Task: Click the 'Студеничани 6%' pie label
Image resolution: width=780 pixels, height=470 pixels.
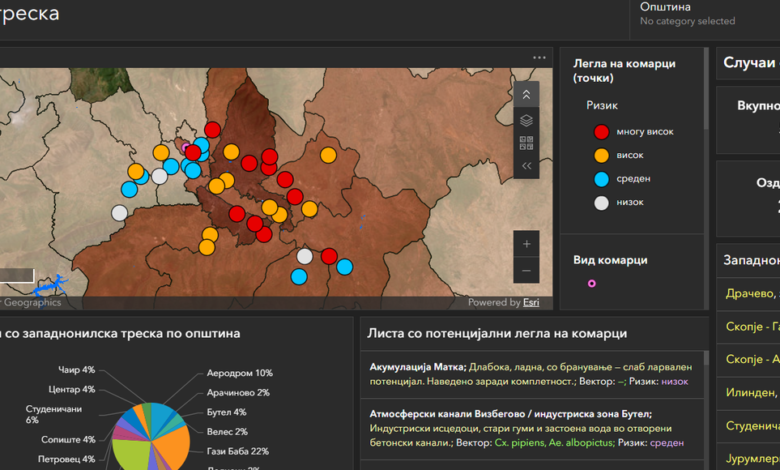Action: coord(54,414)
